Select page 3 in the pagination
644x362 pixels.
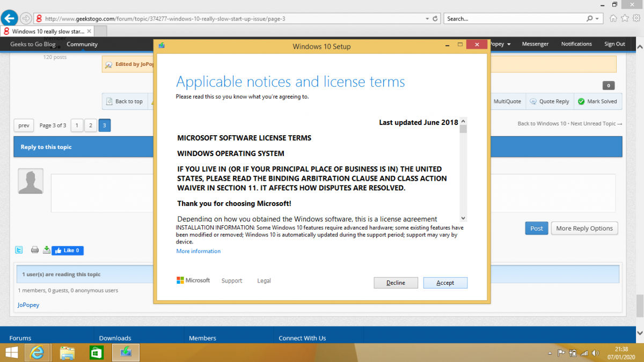(x=105, y=125)
